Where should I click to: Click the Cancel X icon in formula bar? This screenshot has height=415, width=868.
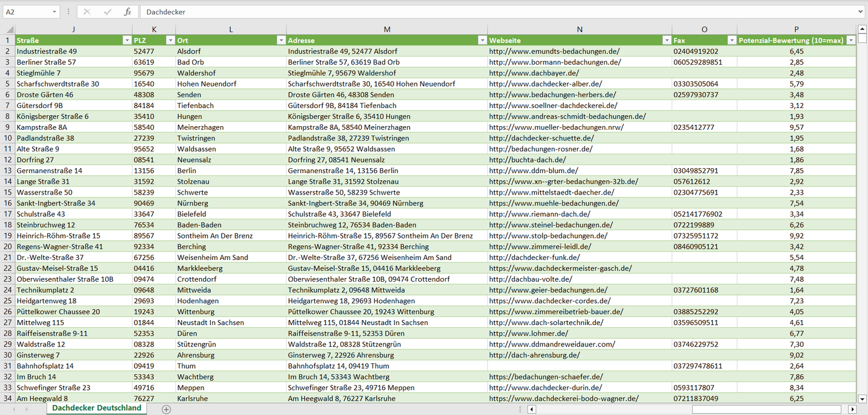[87, 12]
